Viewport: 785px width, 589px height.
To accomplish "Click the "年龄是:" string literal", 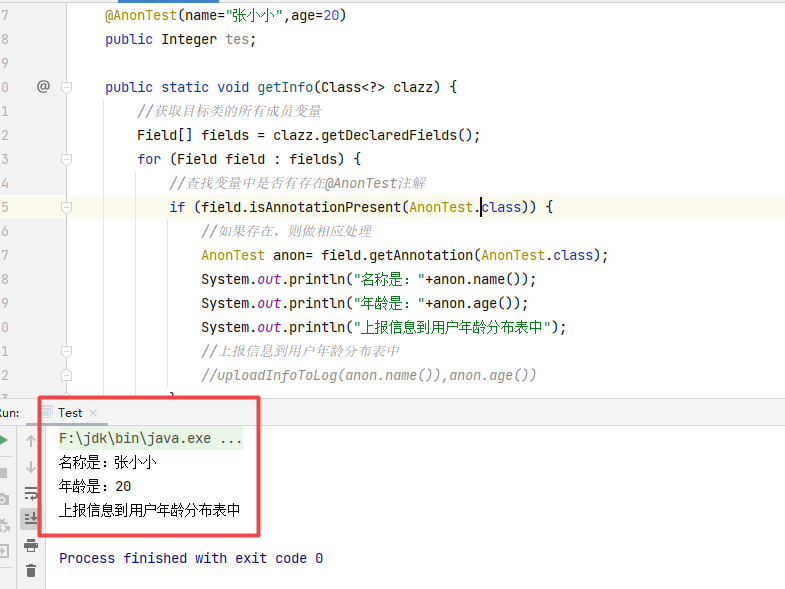I will click(x=389, y=303).
